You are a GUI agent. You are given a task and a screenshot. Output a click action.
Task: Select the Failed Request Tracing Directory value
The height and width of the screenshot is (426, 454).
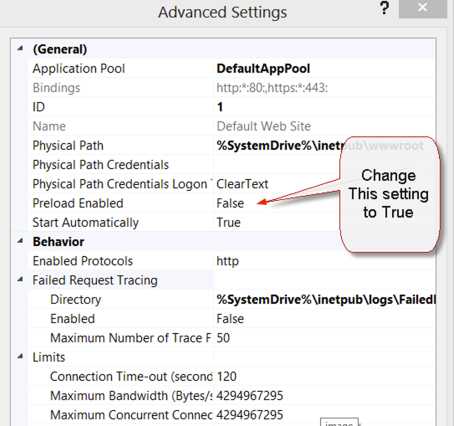pos(325,299)
